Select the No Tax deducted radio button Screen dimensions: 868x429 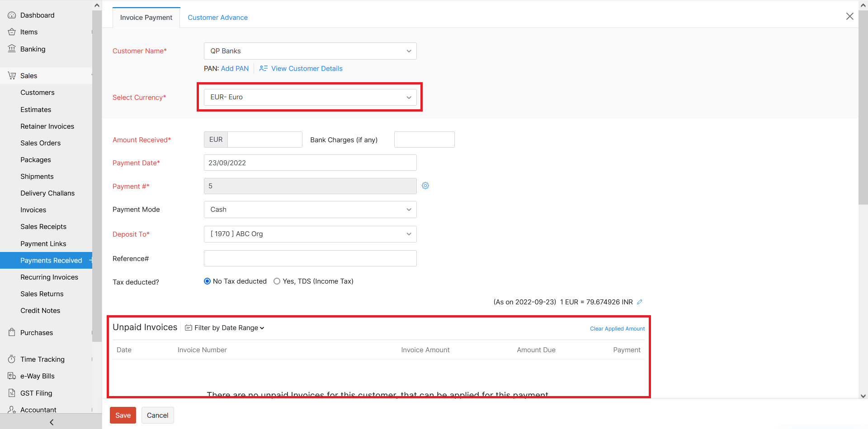click(208, 281)
